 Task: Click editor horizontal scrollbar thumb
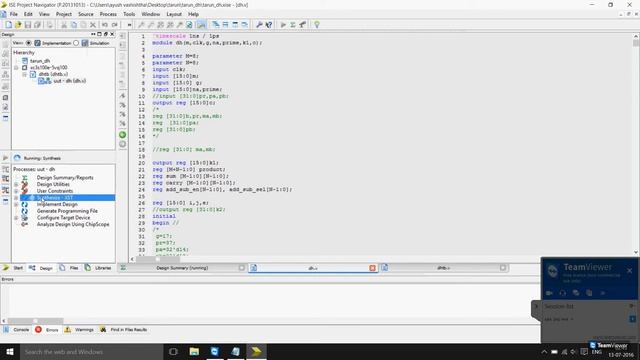pos(158,259)
